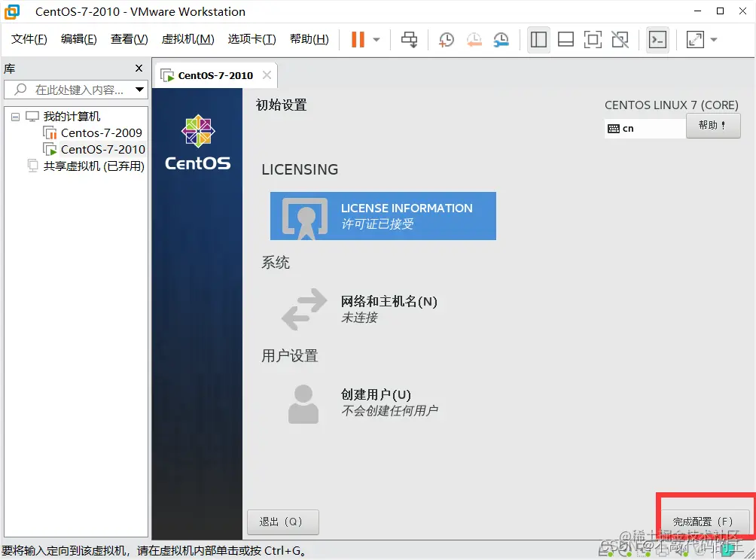
Task: Collapse the 我的计算机 tree node
Action: pyautogui.click(x=15, y=117)
